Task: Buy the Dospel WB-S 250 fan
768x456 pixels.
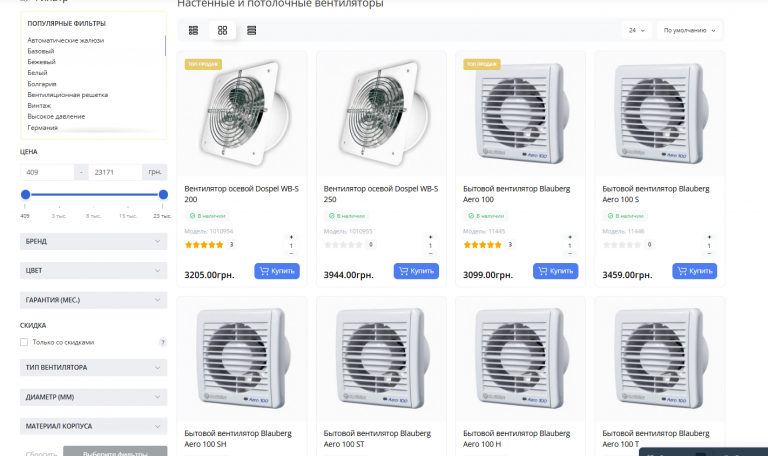Action: (416, 271)
